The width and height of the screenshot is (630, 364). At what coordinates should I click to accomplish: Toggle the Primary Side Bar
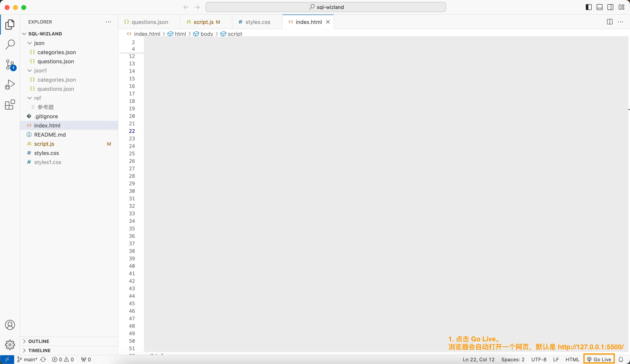(589, 7)
